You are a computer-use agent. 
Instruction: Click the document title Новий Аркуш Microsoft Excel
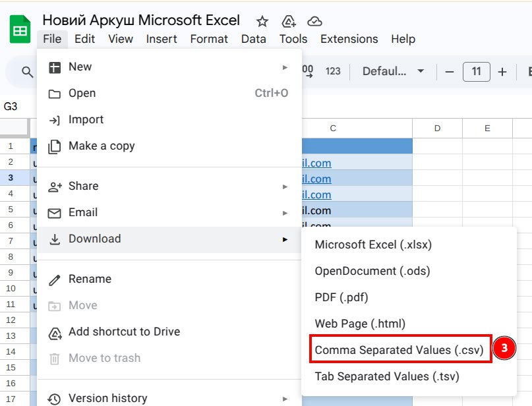pos(141,20)
